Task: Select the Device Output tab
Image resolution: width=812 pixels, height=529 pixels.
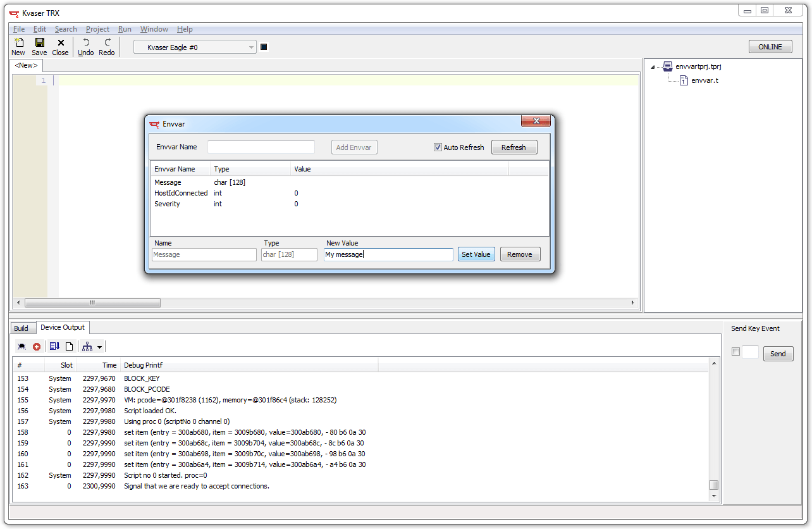Action: [x=63, y=327]
